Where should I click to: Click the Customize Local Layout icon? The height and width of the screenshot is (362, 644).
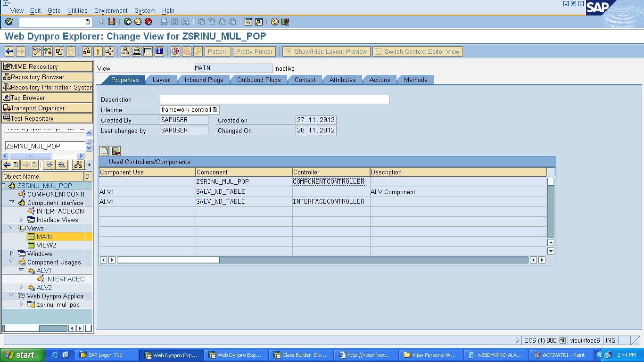tap(285, 22)
